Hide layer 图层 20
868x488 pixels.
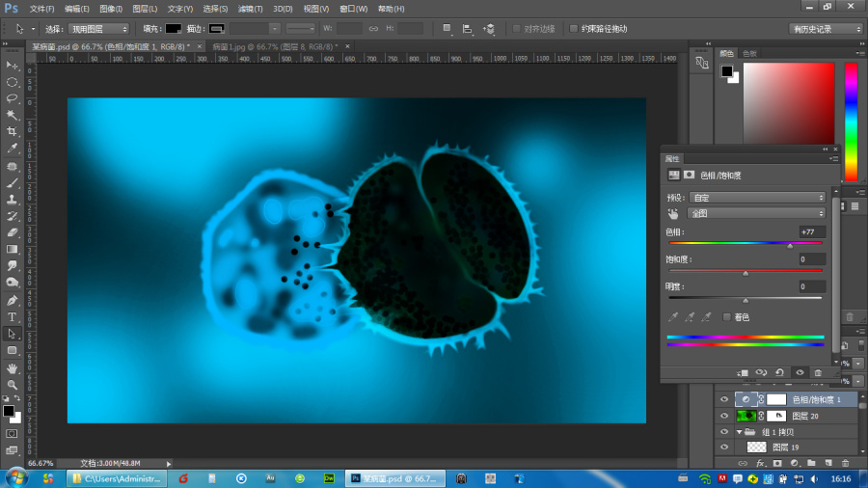click(724, 416)
